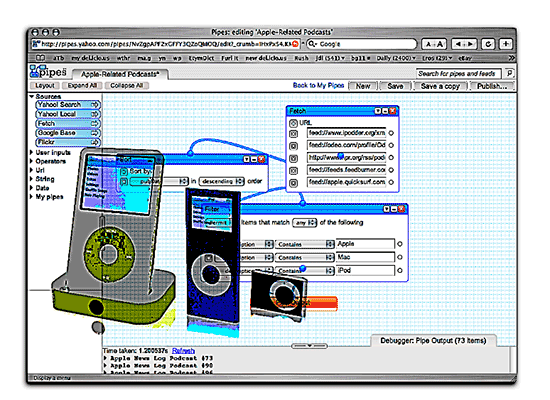Expand the String section
Screen dimensions: 550x400
pyautogui.click(x=32, y=179)
